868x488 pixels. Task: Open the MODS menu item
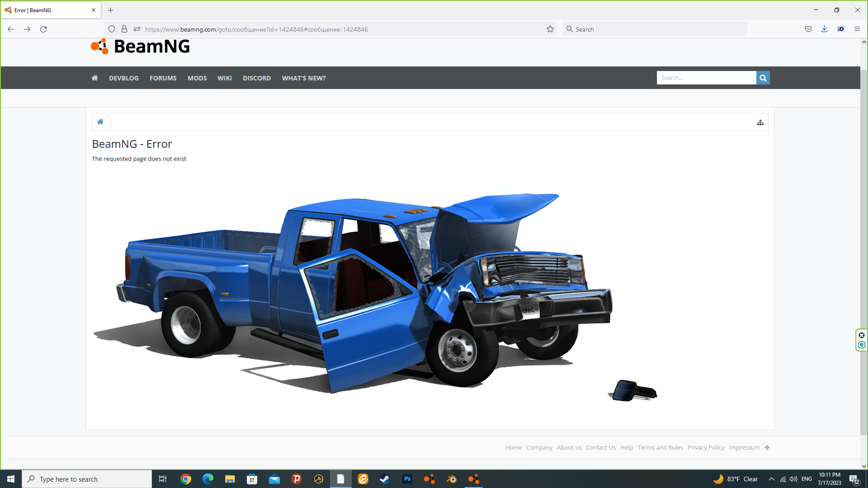197,78
